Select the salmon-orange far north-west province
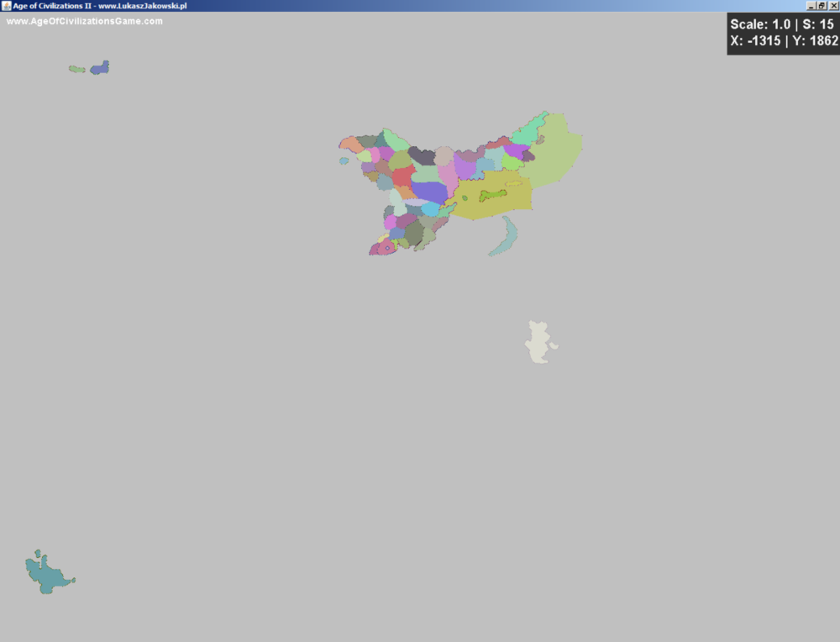The image size is (840, 642). (x=351, y=145)
